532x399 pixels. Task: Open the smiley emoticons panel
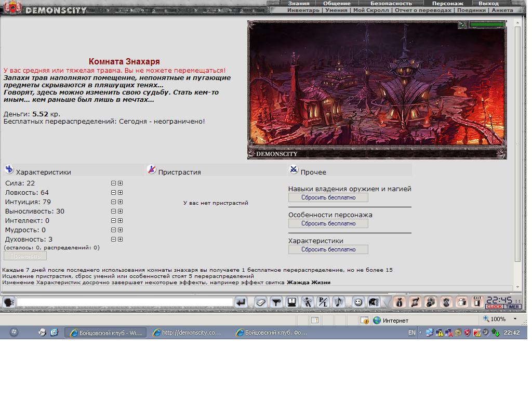(358, 302)
